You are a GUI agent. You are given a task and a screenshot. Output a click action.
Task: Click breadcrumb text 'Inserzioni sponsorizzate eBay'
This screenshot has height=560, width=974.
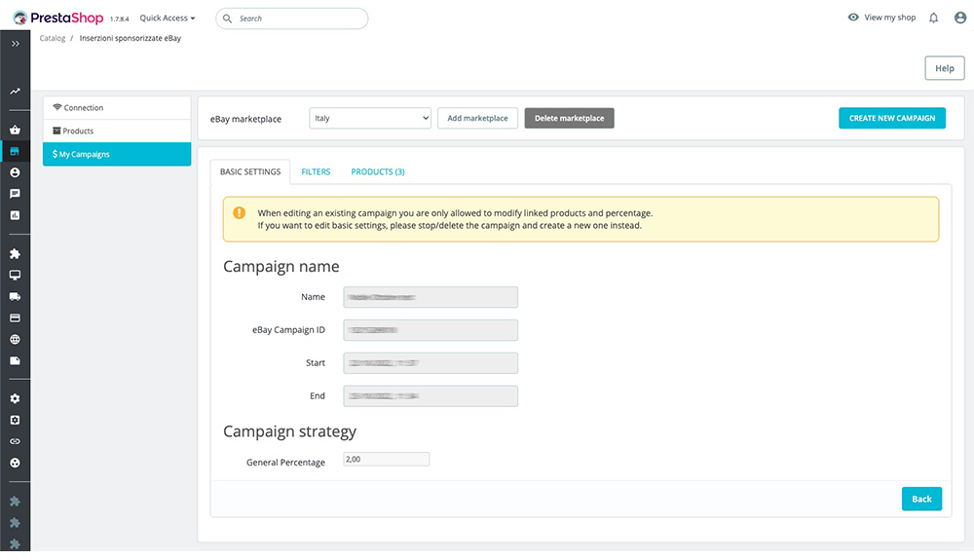131,38
